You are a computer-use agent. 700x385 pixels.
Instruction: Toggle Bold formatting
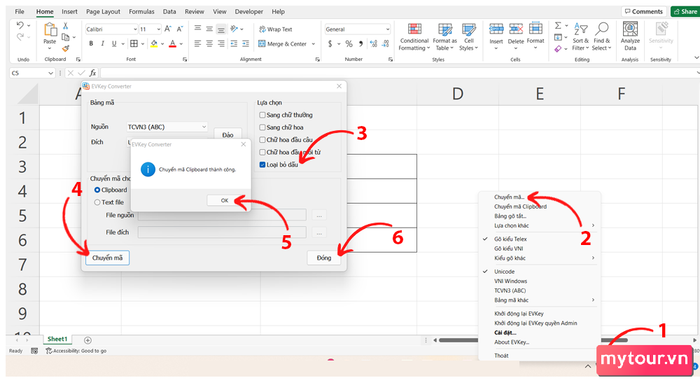click(91, 44)
